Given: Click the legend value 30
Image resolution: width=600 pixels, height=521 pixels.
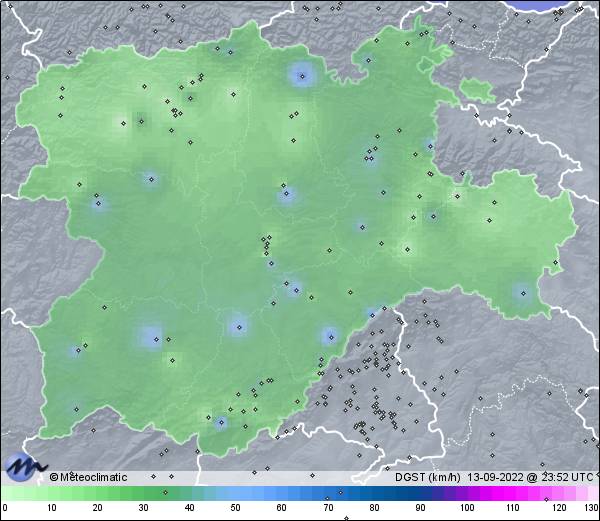Looking at the screenshot, I should [143, 508].
